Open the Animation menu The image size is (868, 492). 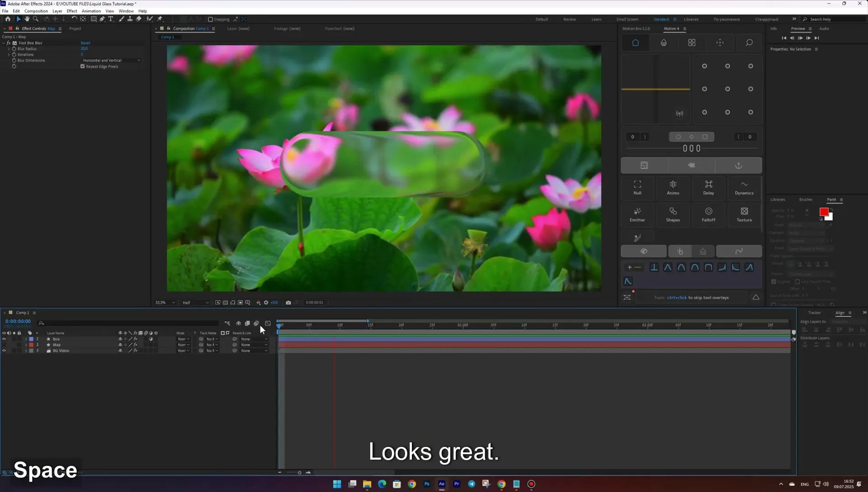tap(91, 11)
